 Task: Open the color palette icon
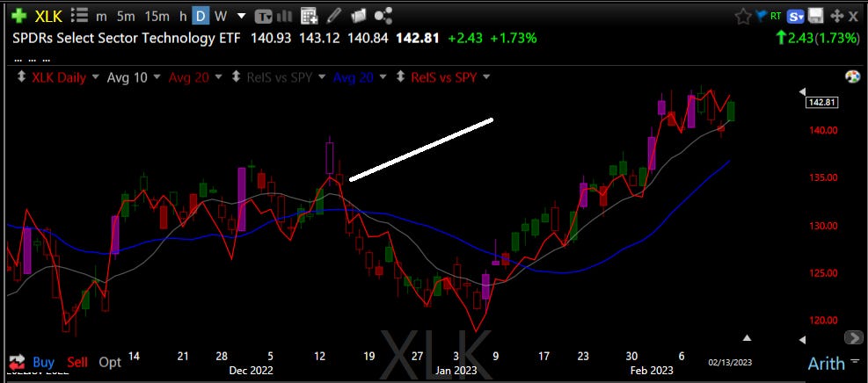coord(852,76)
